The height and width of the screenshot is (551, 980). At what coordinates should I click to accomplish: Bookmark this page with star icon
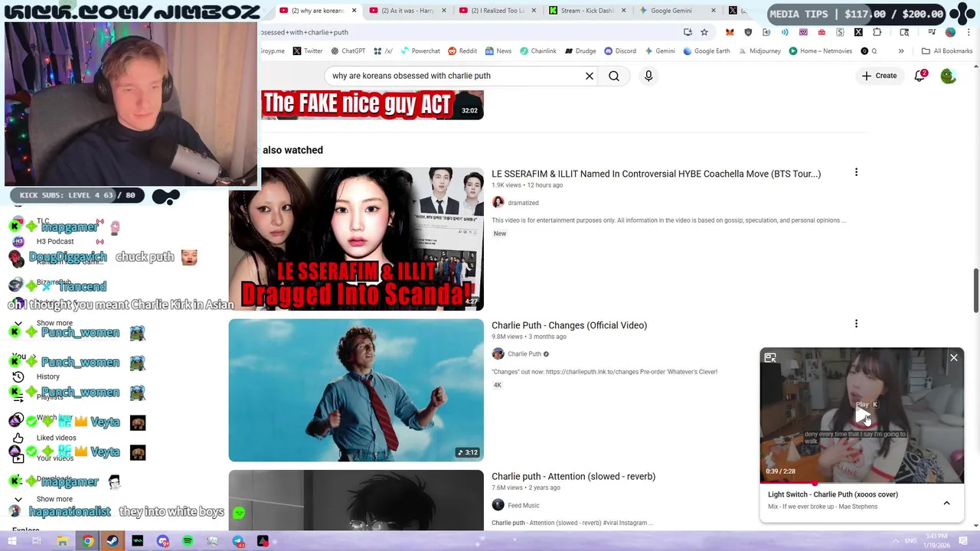coord(704,32)
